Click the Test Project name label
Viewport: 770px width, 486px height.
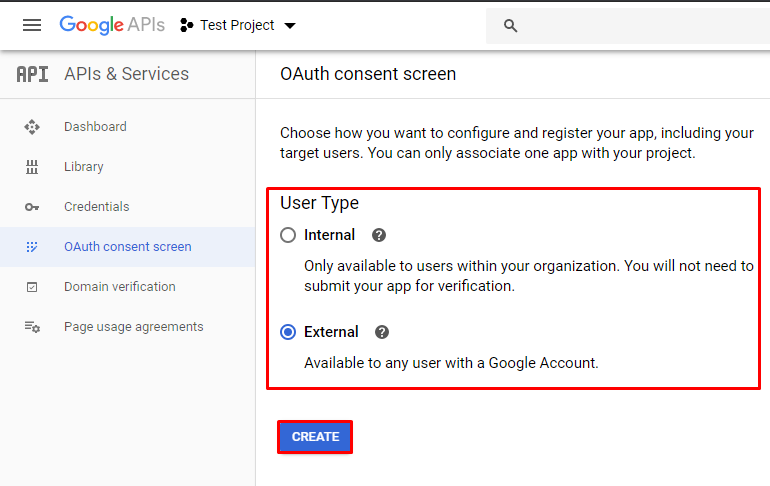click(x=237, y=25)
